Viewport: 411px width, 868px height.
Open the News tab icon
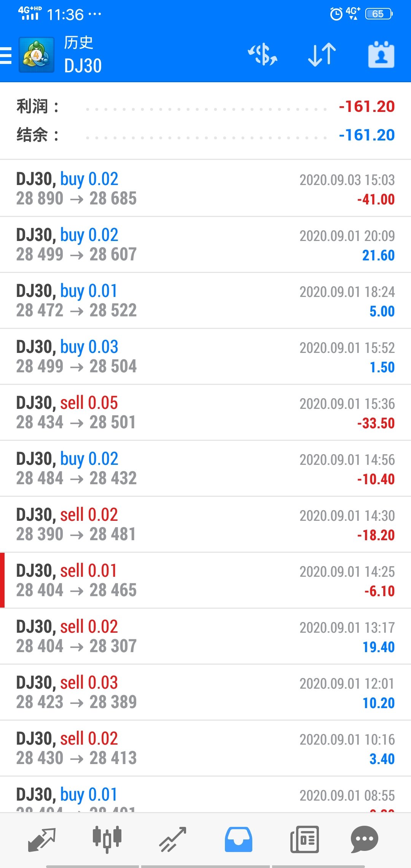pos(304,839)
